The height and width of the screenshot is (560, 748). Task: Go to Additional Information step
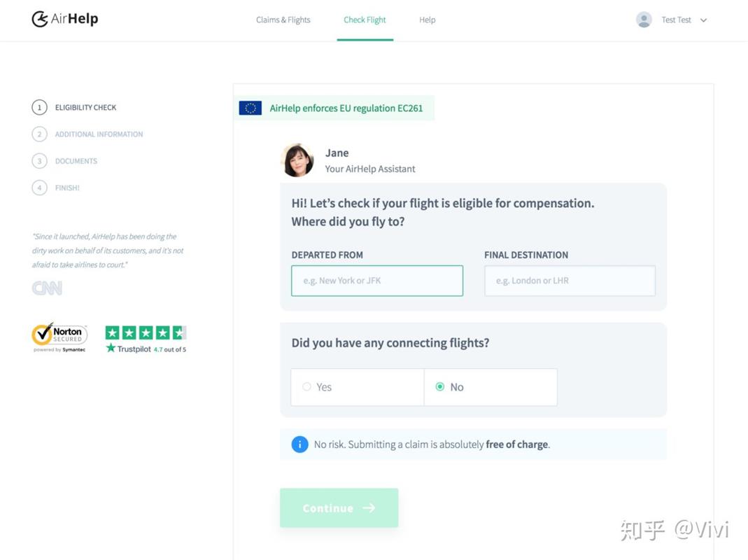[x=99, y=134]
